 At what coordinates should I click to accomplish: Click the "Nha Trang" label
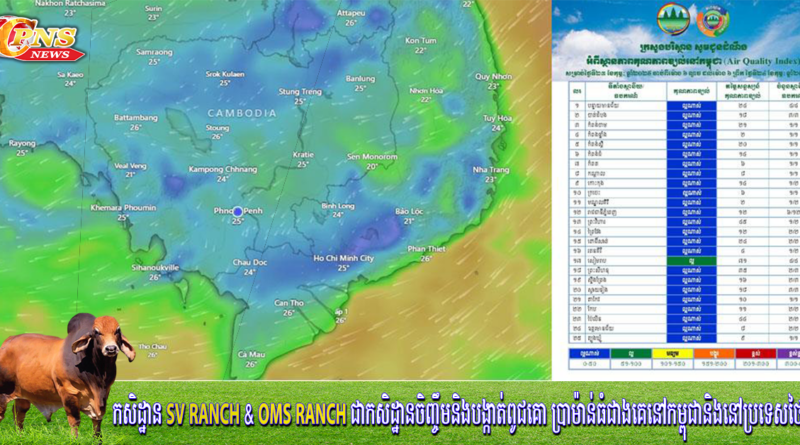point(491,169)
